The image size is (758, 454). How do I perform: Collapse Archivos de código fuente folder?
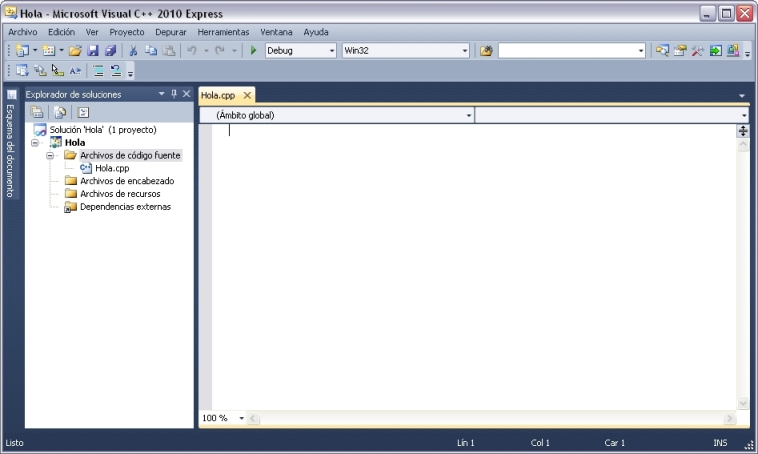point(50,155)
